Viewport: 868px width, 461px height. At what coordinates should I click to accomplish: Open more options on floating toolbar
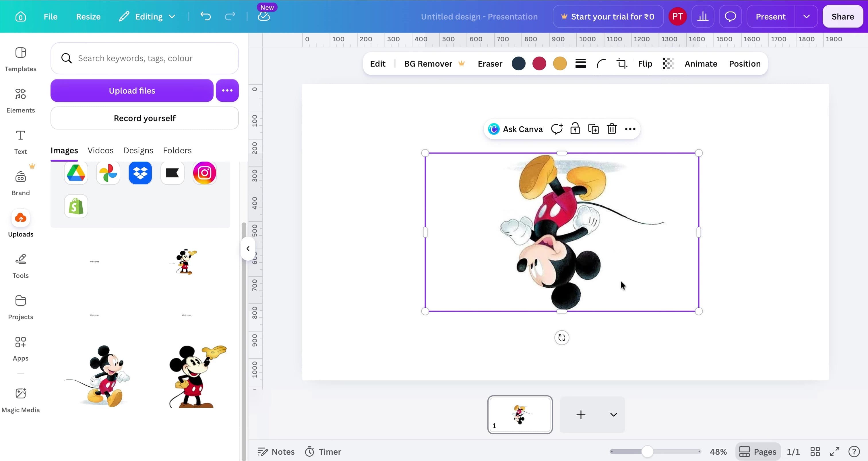click(x=630, y=129)
